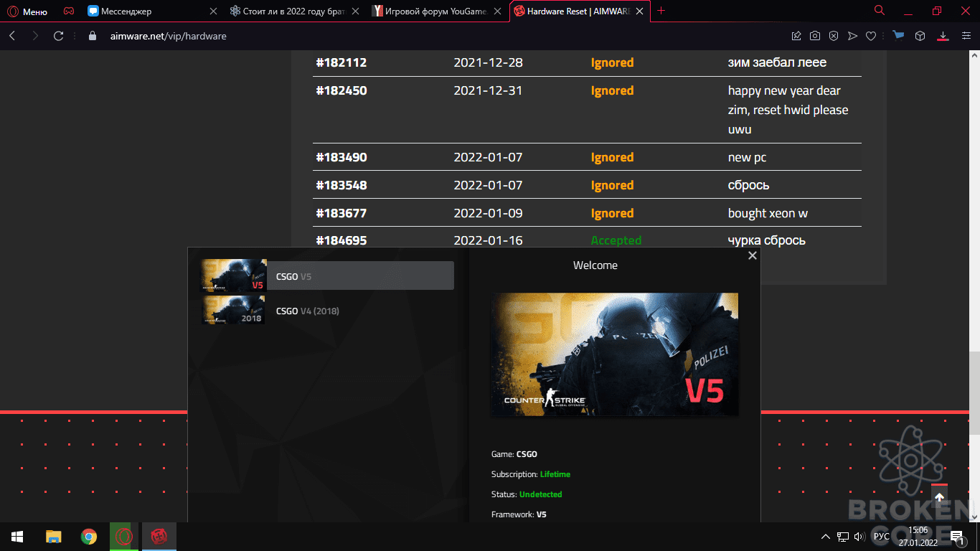Screen dimensions: 980x551
Task: Show hidden system tray icons
Action: click(826, 536)
